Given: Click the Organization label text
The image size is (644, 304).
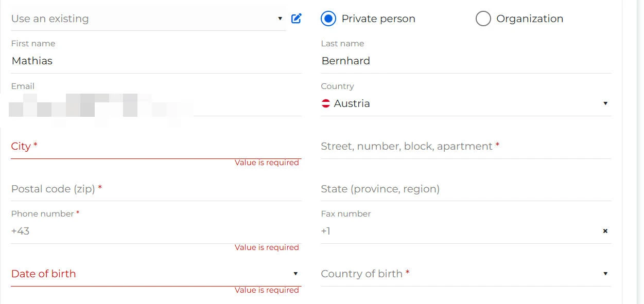Looking at the screenshot, I should [x=530, y=19].
